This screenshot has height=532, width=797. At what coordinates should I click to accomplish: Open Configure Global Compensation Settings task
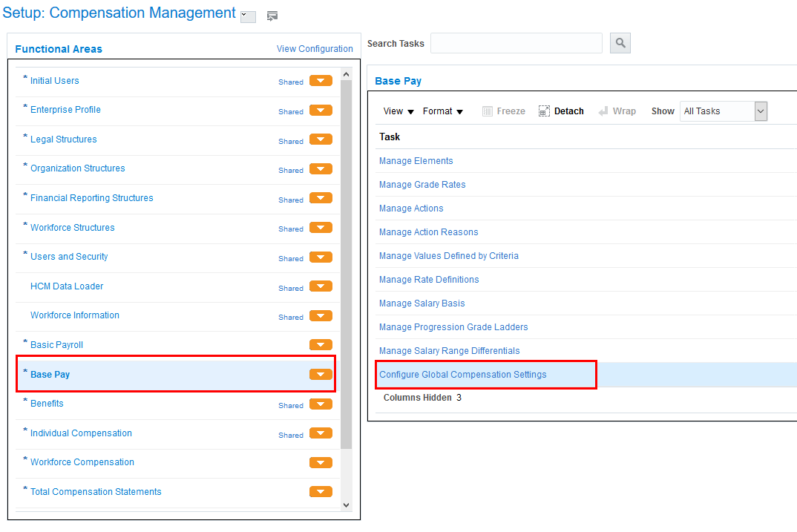coord(463,375)
